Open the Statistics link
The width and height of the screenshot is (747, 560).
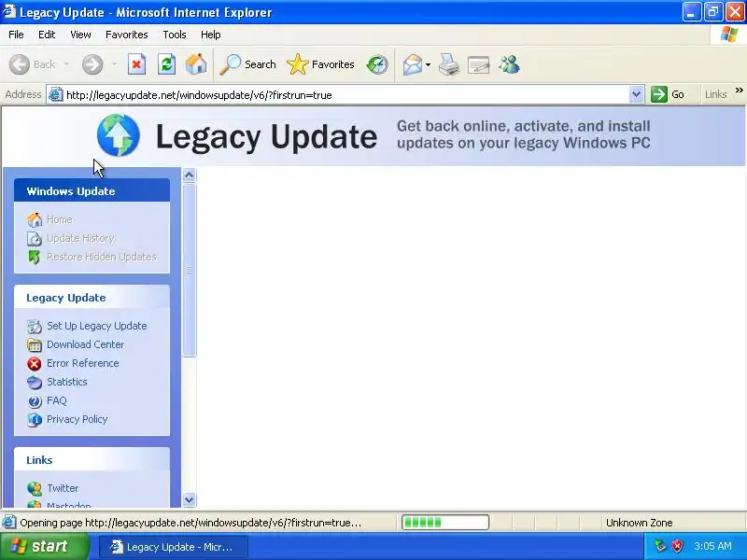tap(67, 382)
